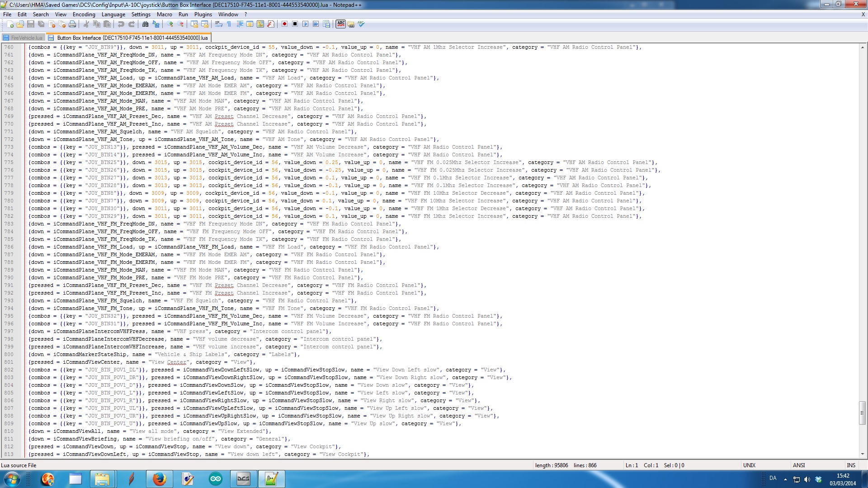Click the Save All toolbar icon
This screenshot has width=868, height=488.
pyautogui.click(x=41, y=24)
